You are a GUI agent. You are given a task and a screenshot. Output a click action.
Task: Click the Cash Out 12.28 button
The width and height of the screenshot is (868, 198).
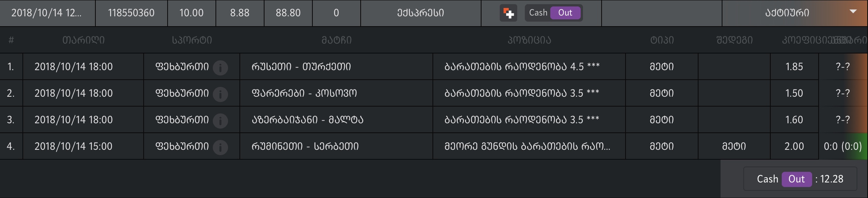[800, 179]
